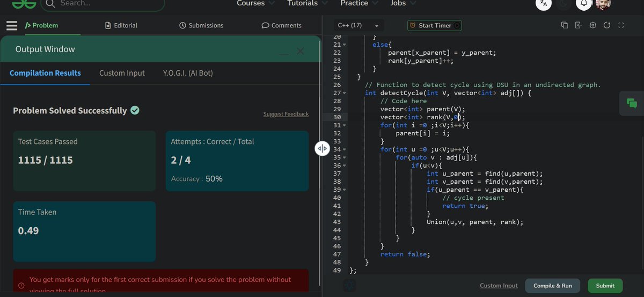This screenshot has width=644, height=297.
Task: Collapse code fold arrow at line 36
Action: click(345, 165)
